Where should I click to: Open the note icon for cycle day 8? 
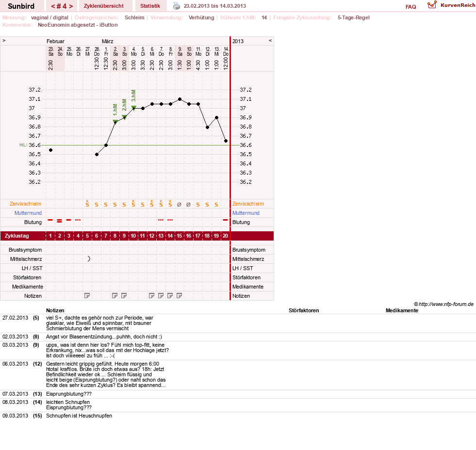coord(115,295)
